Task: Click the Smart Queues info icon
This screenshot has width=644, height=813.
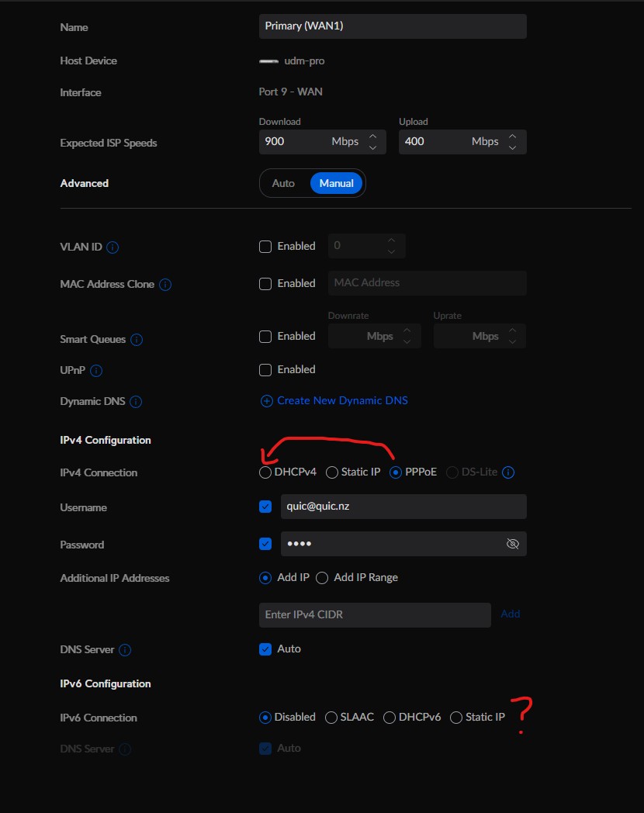Action: (137, 340)
